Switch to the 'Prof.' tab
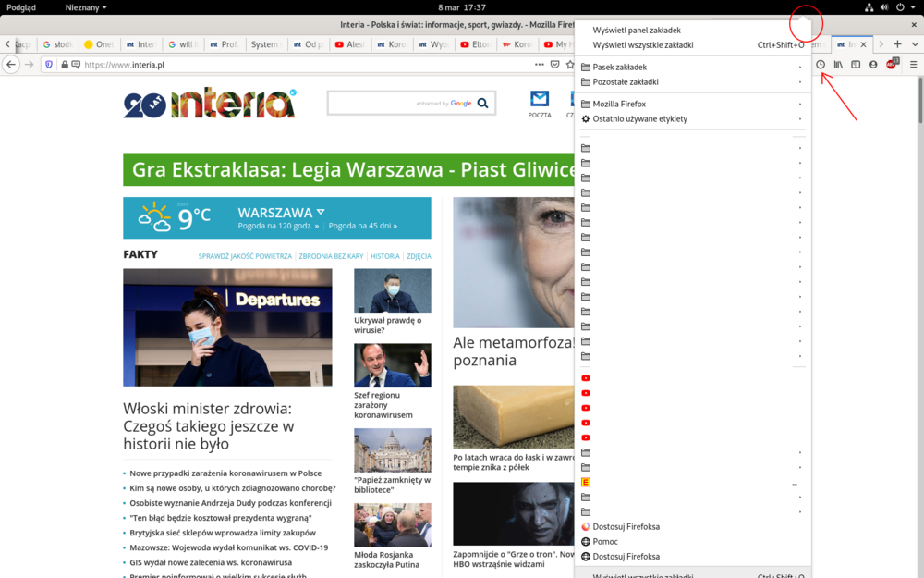 225,44
